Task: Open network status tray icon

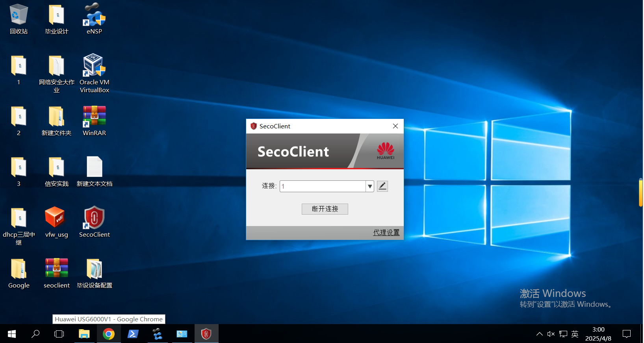Action: tap(563, 334)
